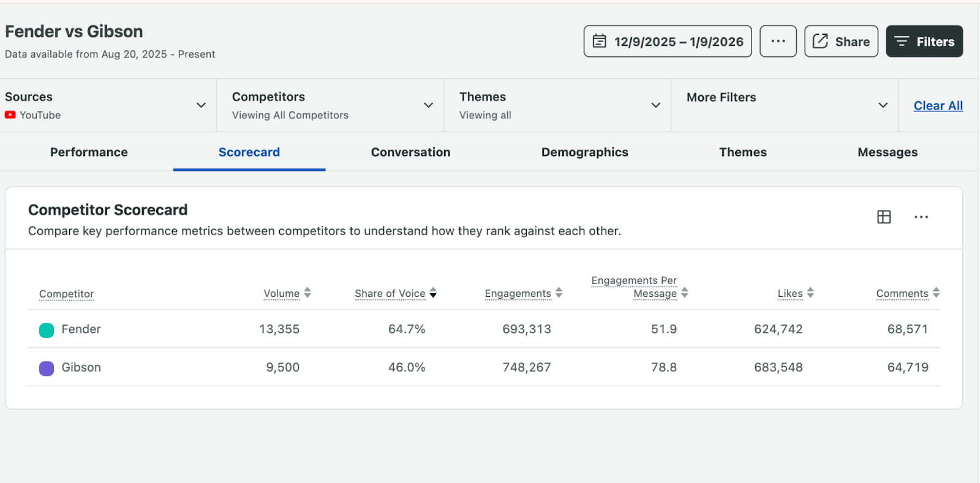Click the Competitor Scorecard heading
The width and height of the screenshot is (980, 483).
tap(108, 209)
